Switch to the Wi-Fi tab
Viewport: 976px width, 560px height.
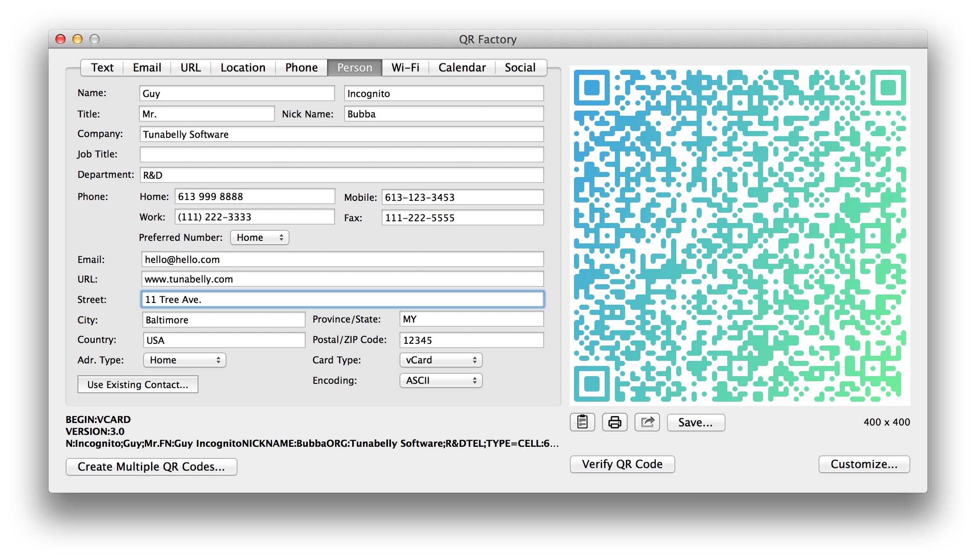tap(405, 68)
